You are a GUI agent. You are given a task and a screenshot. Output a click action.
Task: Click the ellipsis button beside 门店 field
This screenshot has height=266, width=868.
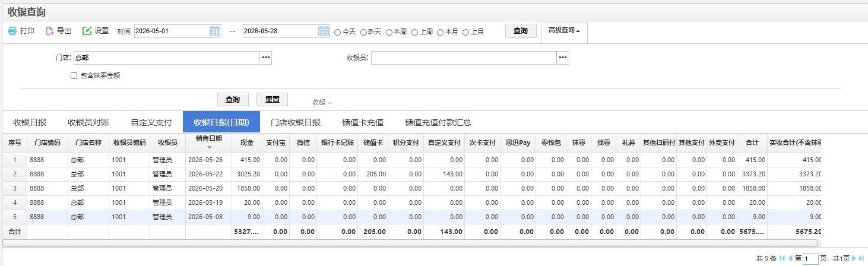click(265, 58)
